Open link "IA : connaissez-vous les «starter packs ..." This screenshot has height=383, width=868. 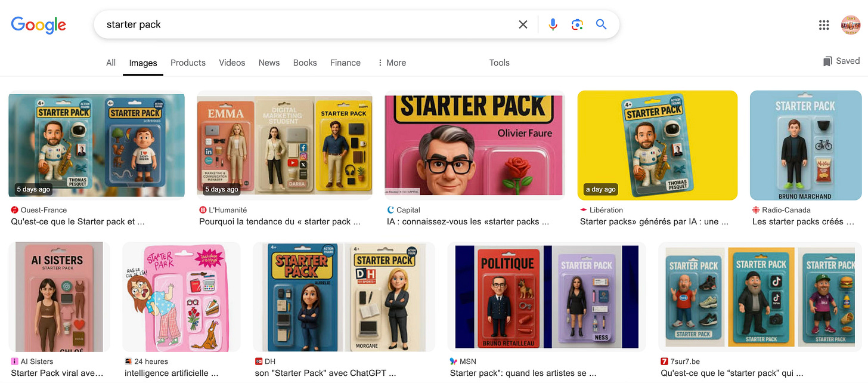[468, 221]
